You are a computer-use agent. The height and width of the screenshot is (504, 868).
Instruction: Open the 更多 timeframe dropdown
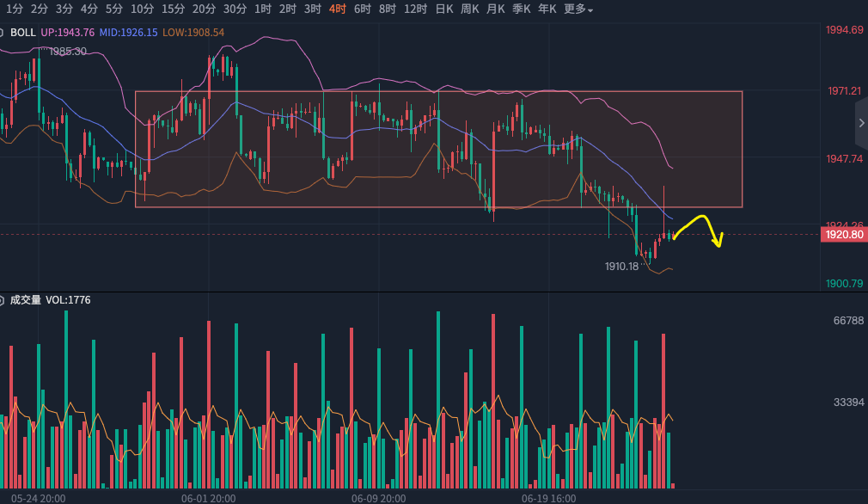pos(578,9)
